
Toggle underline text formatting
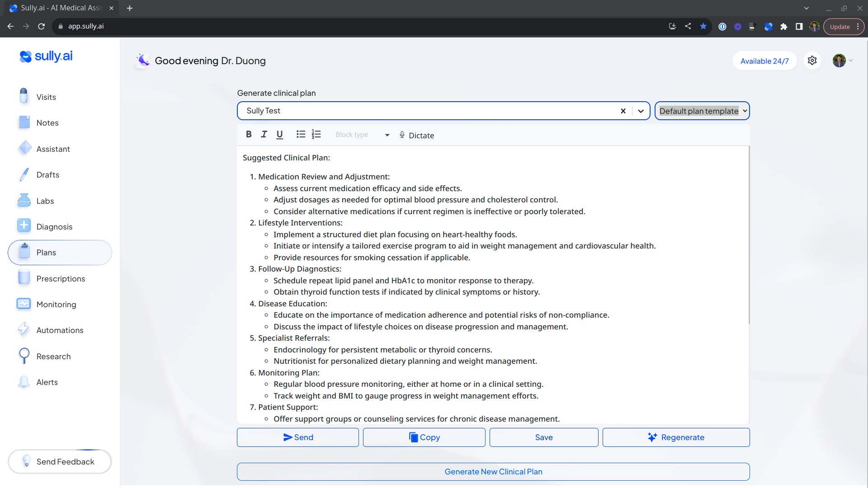pyautogui.click(x=279, y=135)
